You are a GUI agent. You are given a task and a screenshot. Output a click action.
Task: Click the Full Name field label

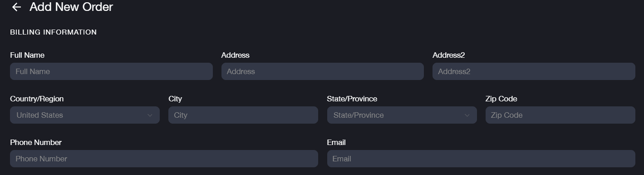point(27,55)
